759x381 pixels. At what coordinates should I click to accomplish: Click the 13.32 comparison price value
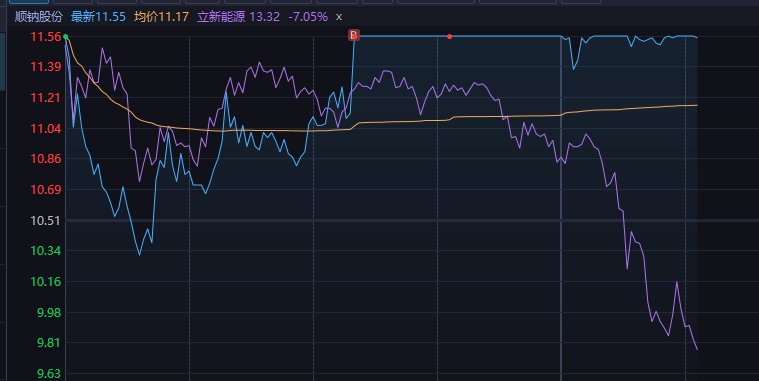coord(265,17)
